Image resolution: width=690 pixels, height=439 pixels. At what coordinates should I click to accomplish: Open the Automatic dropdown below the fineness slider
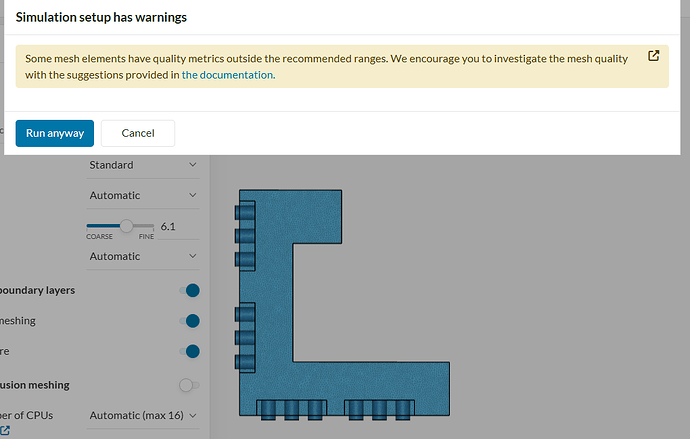[143, 256]
